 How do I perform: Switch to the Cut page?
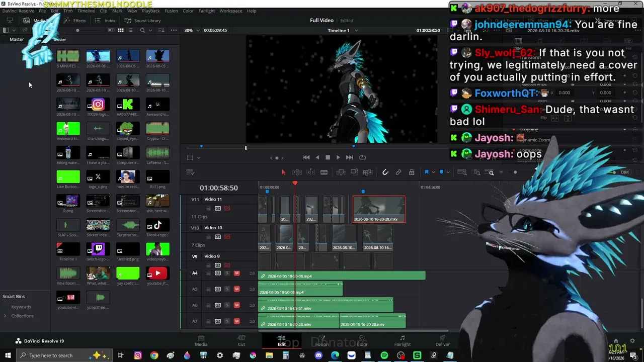click(242, 341)
